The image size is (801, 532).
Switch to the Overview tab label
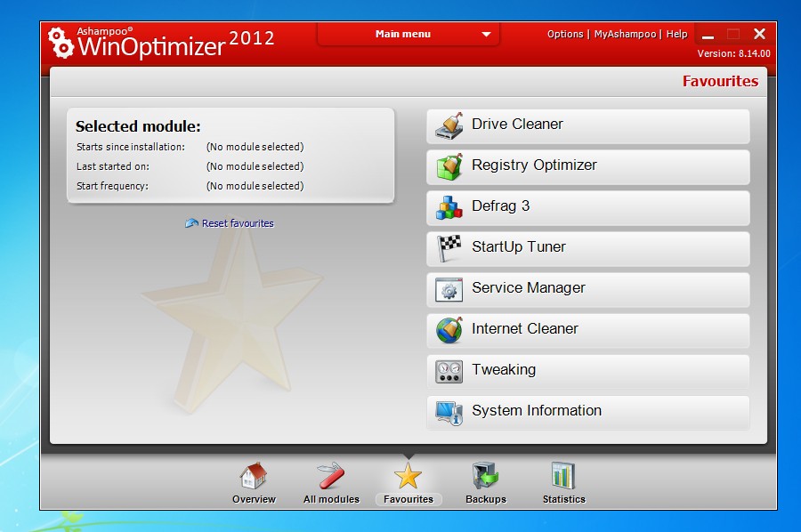tap(254, 499)
